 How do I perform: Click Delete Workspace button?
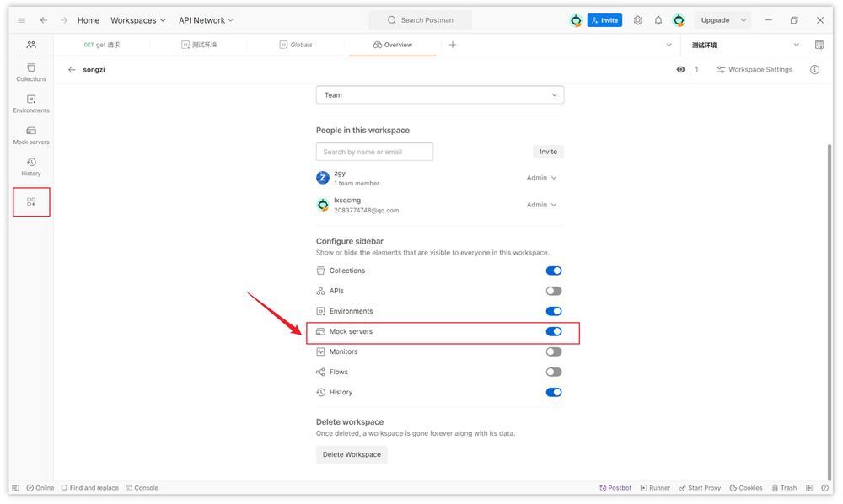(x=352, y=454)
